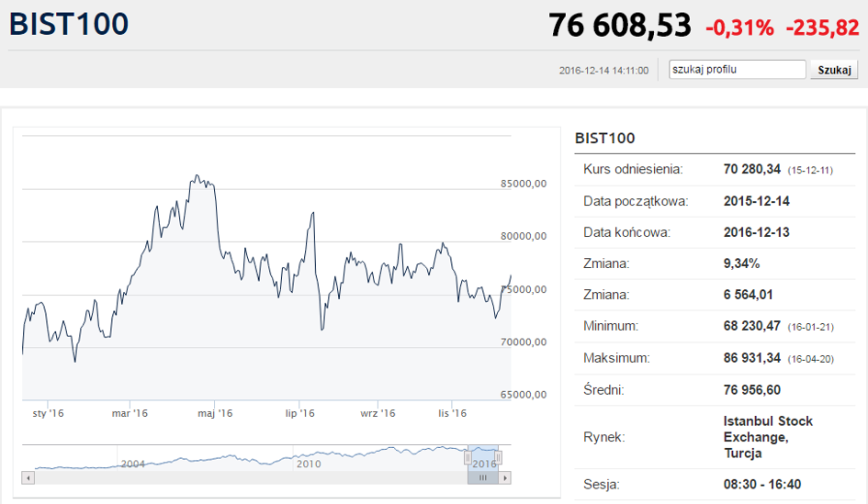Click the Szukaj button

click(834, 70)
